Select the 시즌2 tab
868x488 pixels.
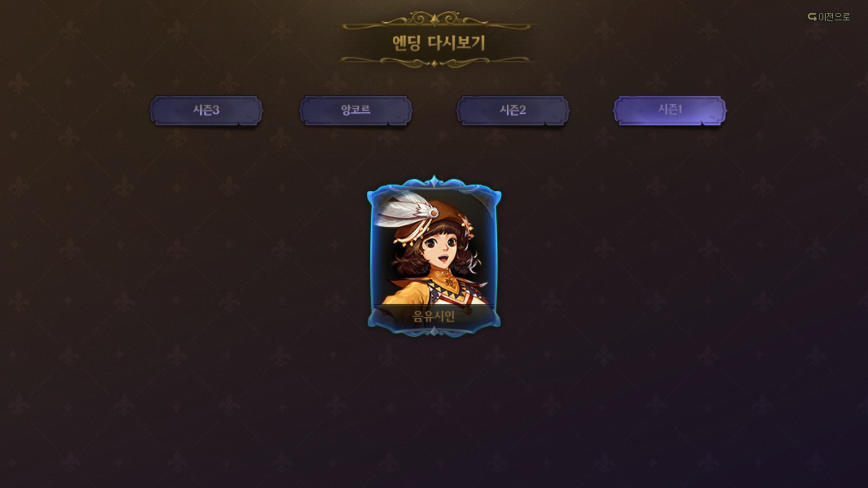tap(513, 111)
